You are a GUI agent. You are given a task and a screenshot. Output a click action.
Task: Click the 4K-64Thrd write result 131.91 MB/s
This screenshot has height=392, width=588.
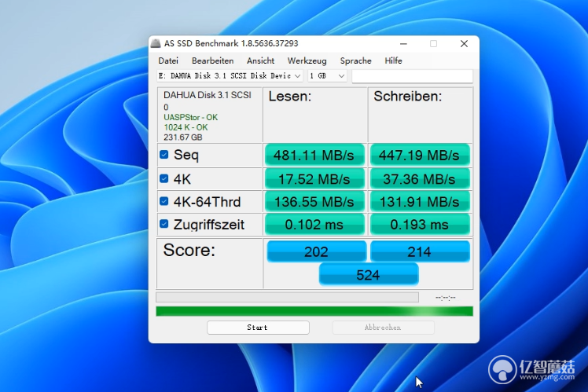(420, 202)
